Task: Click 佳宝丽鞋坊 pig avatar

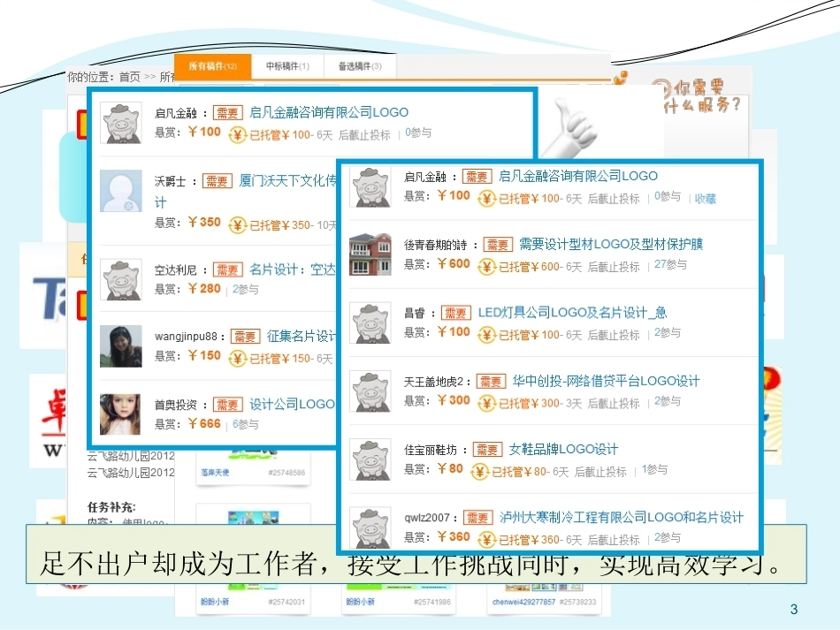Action: tap(370, 459)
